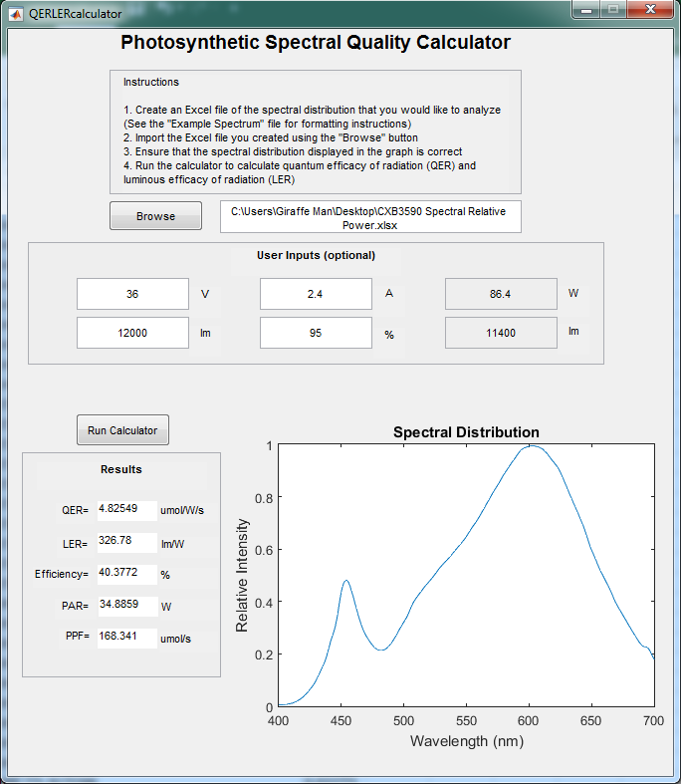Screen dimensions: 681x784
Task: Close the QERLERcalculator window
Action: [x=650, y=10]
